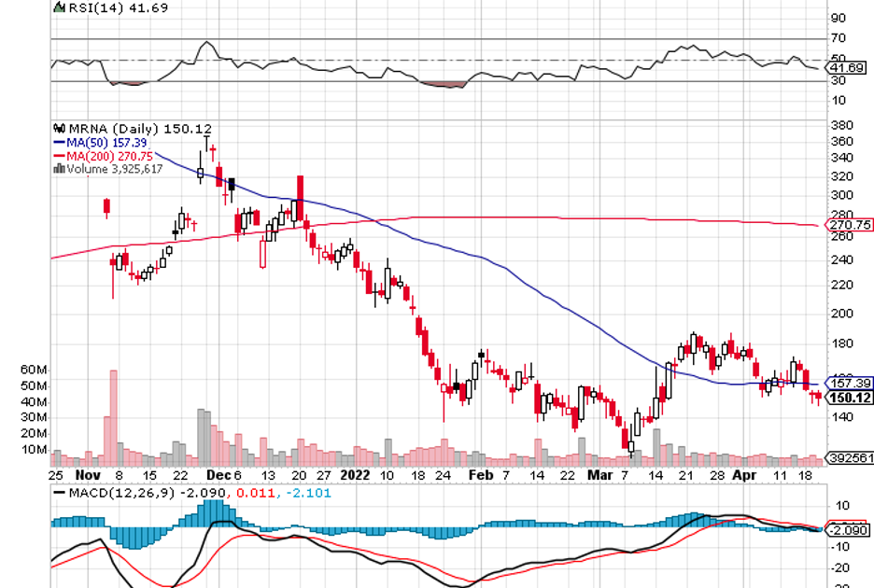The height and width of the screenshot is (588, 874).
Task: Click the 2022 year marker on date axis
Action: (356, 474)
